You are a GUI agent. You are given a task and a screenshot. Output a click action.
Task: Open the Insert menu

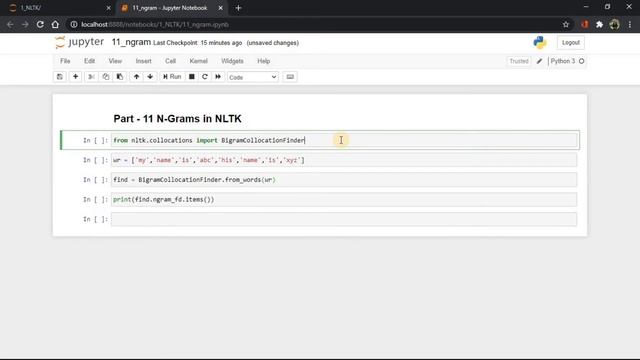point(143,61)
